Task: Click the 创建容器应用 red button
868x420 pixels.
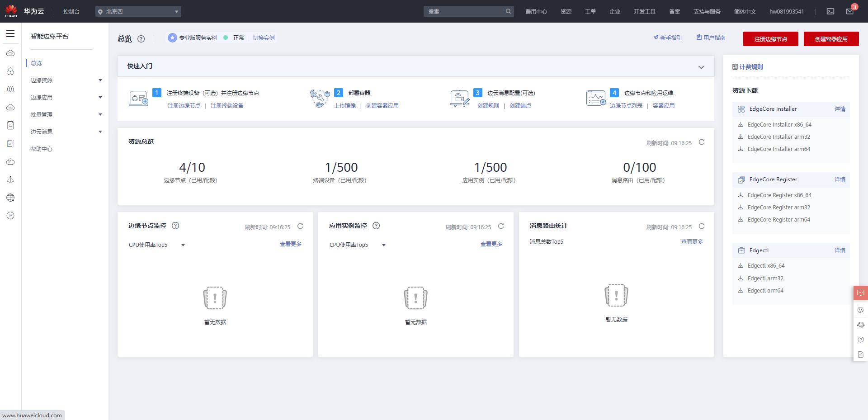Action: click(831, 39)
